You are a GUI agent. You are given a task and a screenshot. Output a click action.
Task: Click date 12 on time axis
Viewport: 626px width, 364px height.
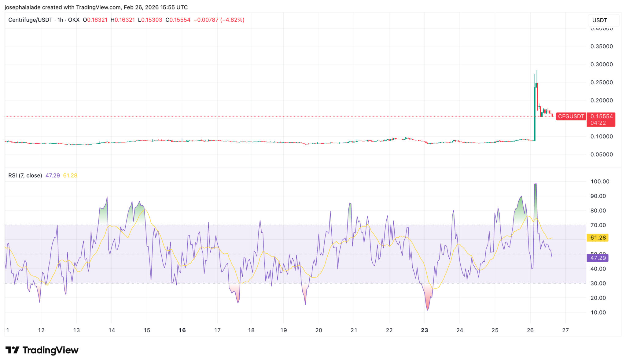tap(41, 330)
